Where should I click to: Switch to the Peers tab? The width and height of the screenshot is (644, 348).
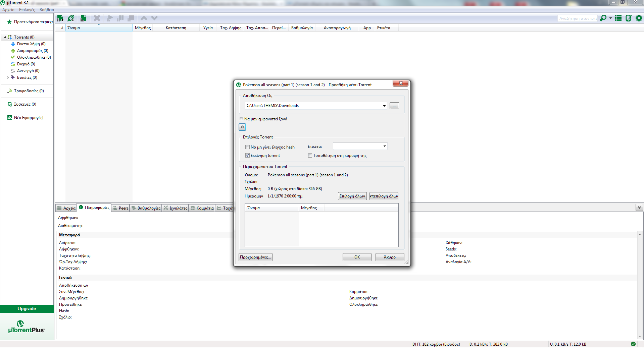120,208
